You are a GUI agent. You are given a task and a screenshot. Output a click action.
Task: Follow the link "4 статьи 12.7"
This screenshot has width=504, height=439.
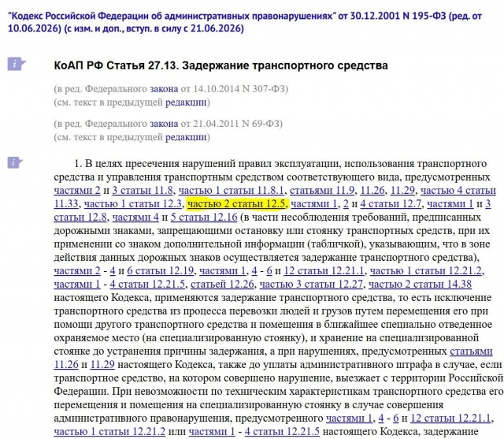[x=391, y=204]
